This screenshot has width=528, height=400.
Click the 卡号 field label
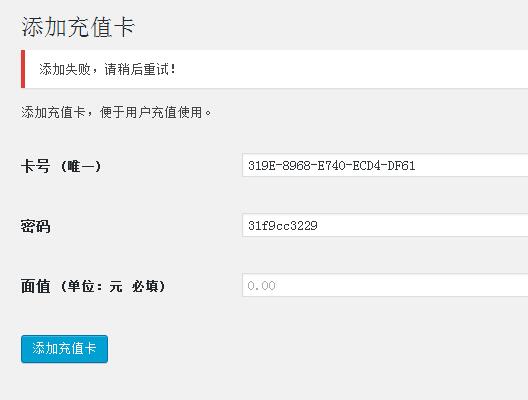coord(35,166)
